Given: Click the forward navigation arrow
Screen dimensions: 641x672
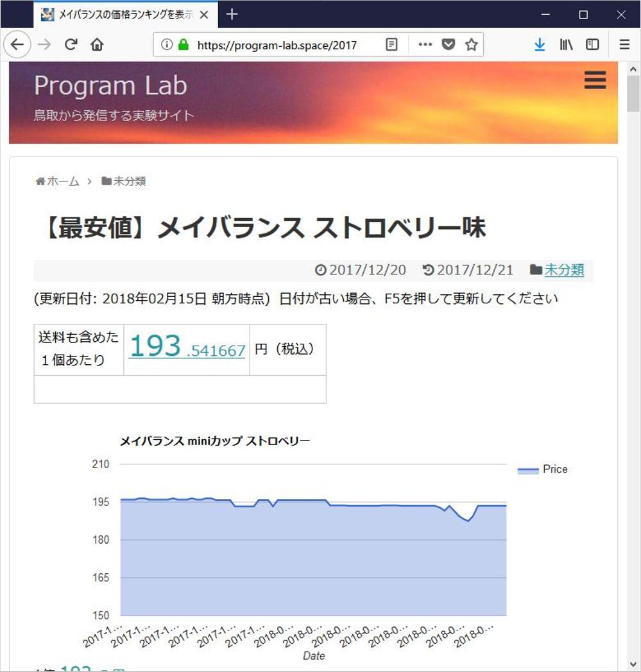Looking at the screenshot, I should [44, 44].
